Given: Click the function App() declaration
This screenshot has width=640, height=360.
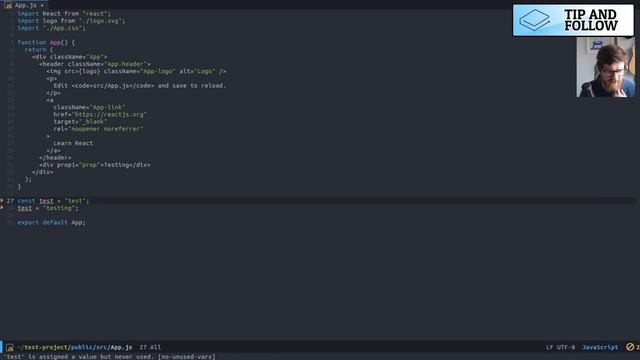Looking at the screenshot, I should pos(46,42).
